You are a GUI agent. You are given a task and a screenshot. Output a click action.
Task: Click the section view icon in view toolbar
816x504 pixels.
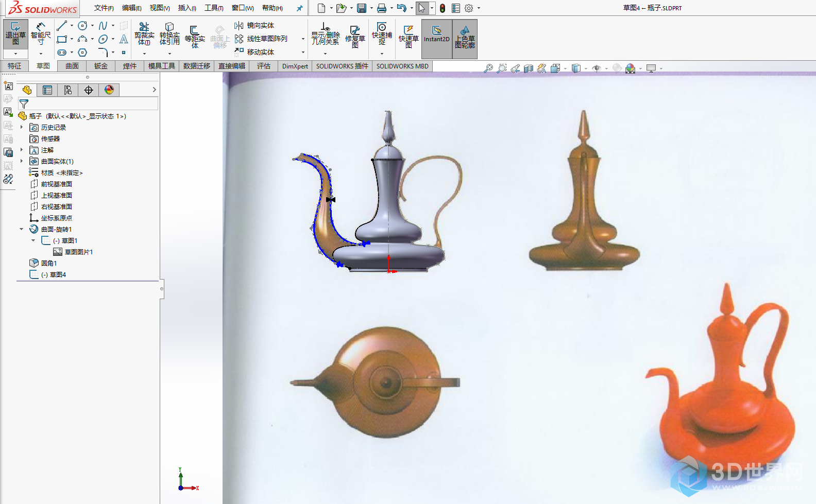[x=529, y=68]
